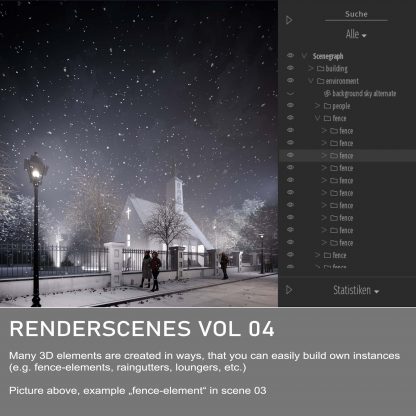This screenshot has width=416, height=416.
Task: Toggle visibility of the people group
Action: pyautogui.click(x=290, y=105)
